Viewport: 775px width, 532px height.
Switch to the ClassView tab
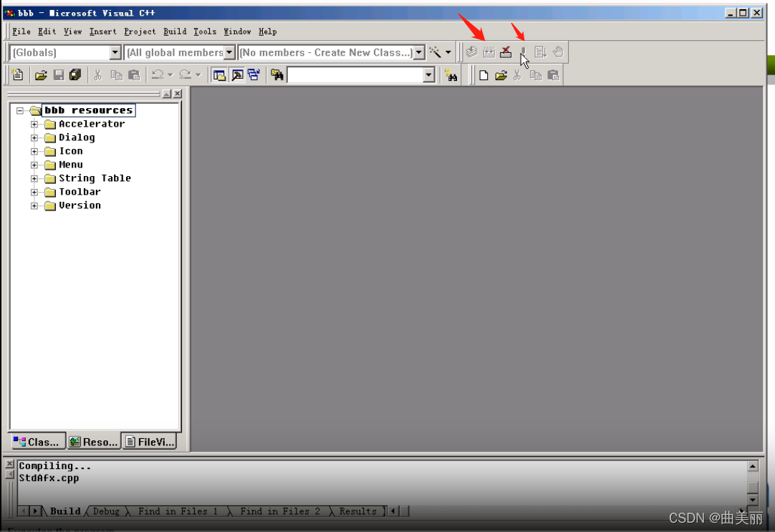(37, 442)
